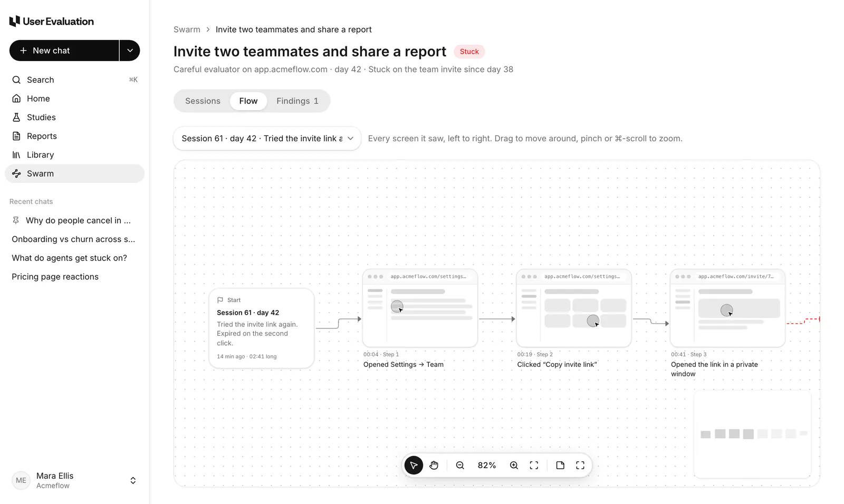Zoom out the flow canvas
Screen dimensions: 844x504
click(x=460, y=465)
